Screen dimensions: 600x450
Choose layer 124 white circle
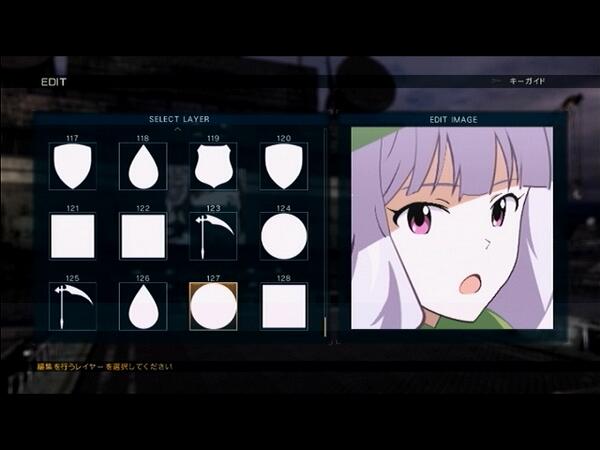coord(284,236)
